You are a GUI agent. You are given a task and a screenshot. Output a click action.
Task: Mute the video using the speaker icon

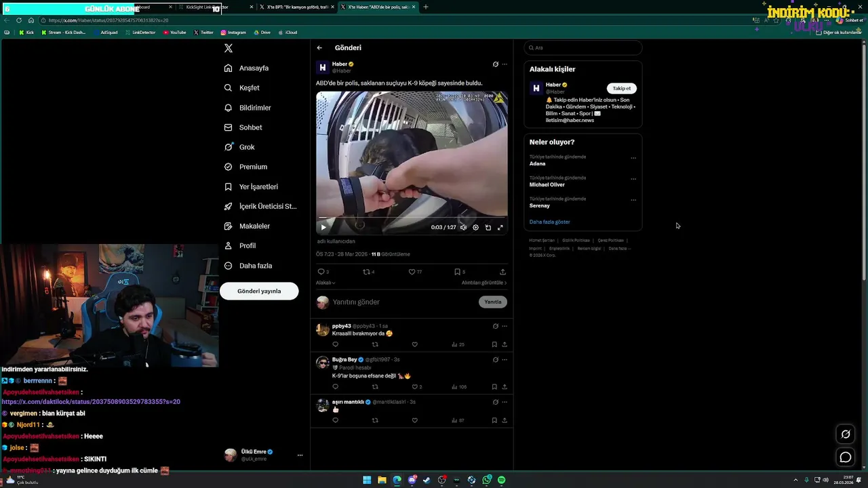click(463, 228)
